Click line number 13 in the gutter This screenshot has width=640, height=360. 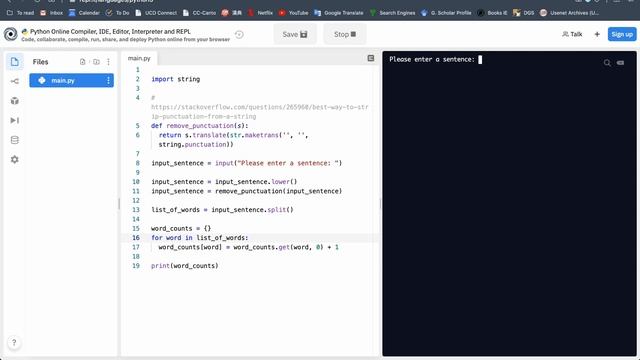pos(136,210)
